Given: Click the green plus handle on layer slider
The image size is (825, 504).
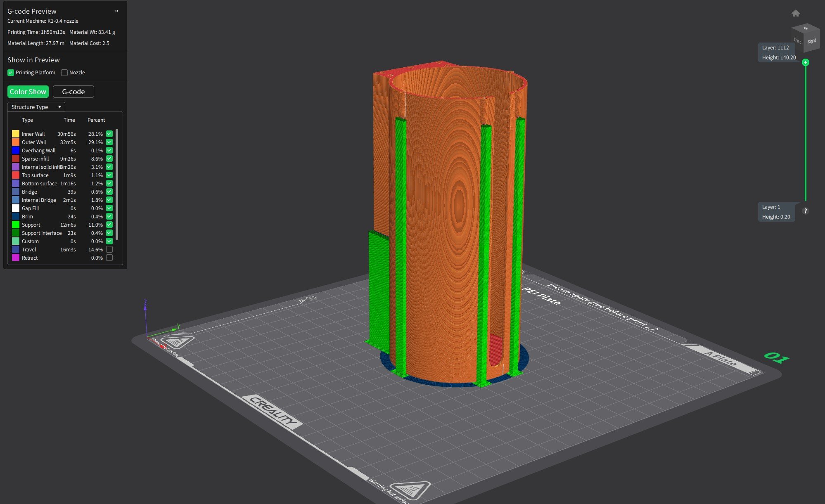Looking at the screenshot, I should pos(805,62).
